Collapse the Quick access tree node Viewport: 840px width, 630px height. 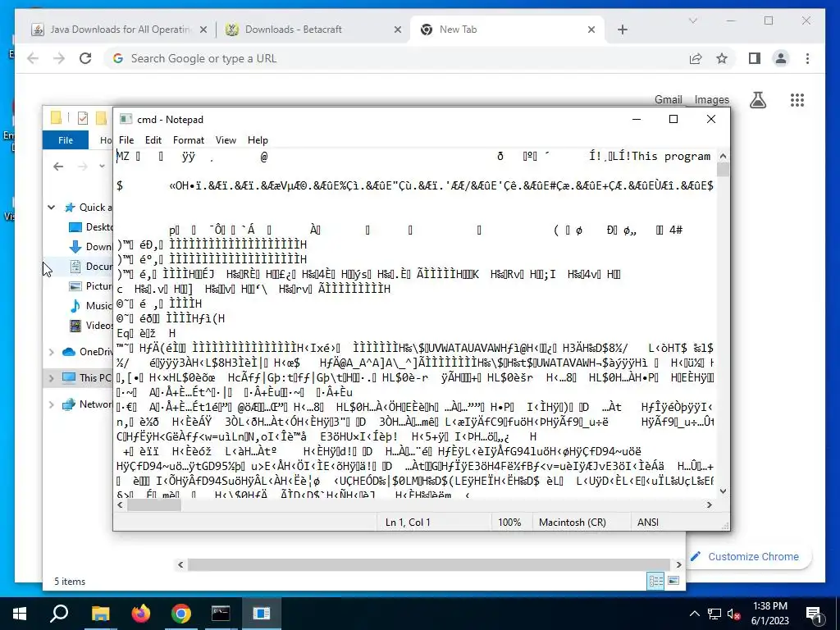(x=52, y=208)
